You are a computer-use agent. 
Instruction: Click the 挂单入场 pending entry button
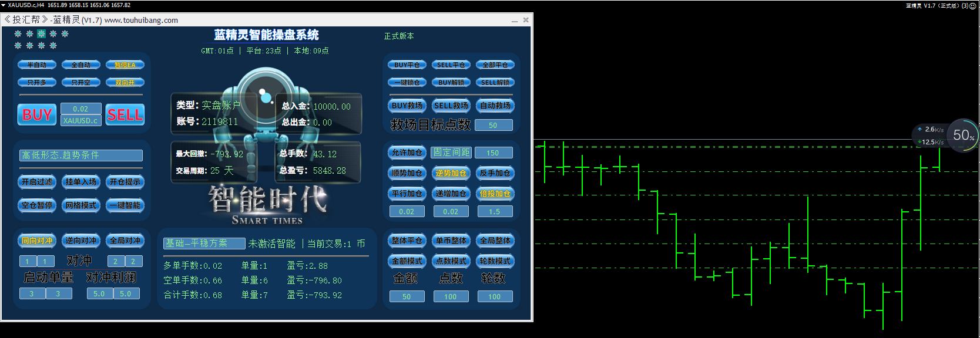tap(81, 182)
